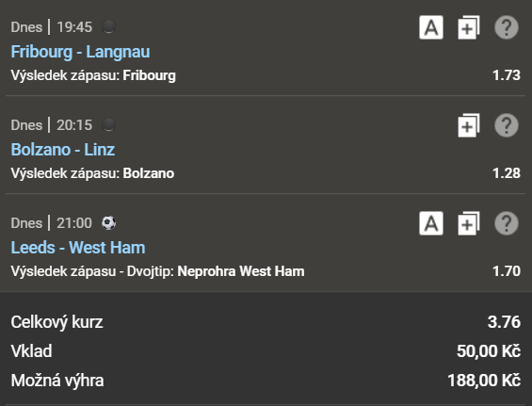
Task: Open the question mark help for Bolzano - Linz
Action: pyautogui.click(x=507, y=125)
